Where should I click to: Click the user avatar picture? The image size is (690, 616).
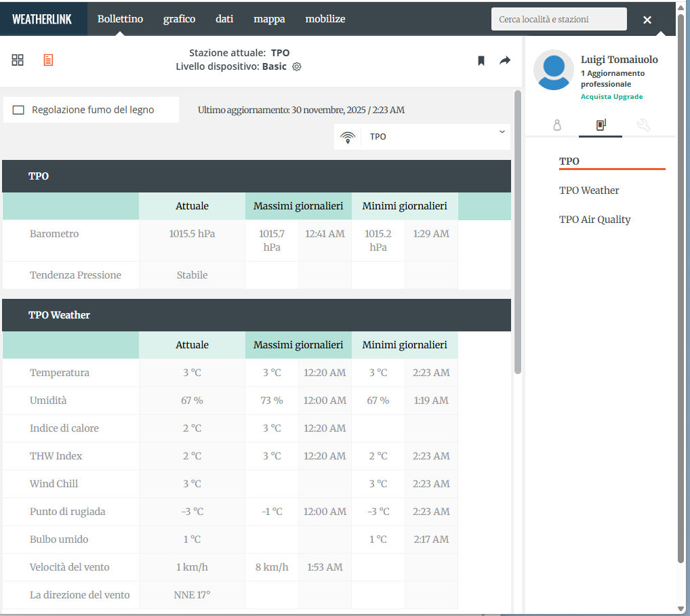coord(553,70)
